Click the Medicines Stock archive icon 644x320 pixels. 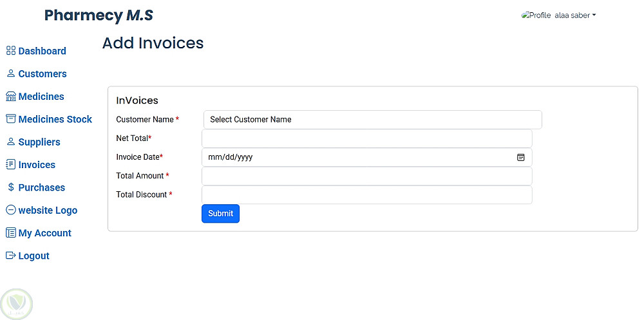click(10, 119)
